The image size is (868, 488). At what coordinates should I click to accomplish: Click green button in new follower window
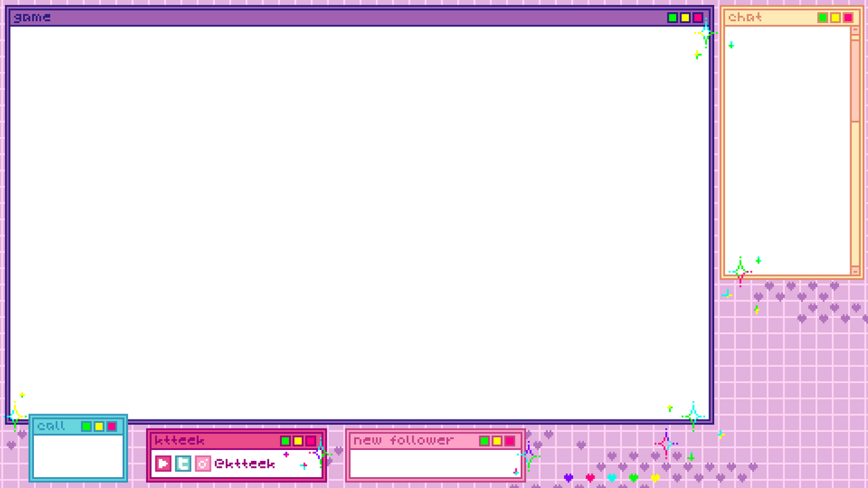tap(484, 441)
